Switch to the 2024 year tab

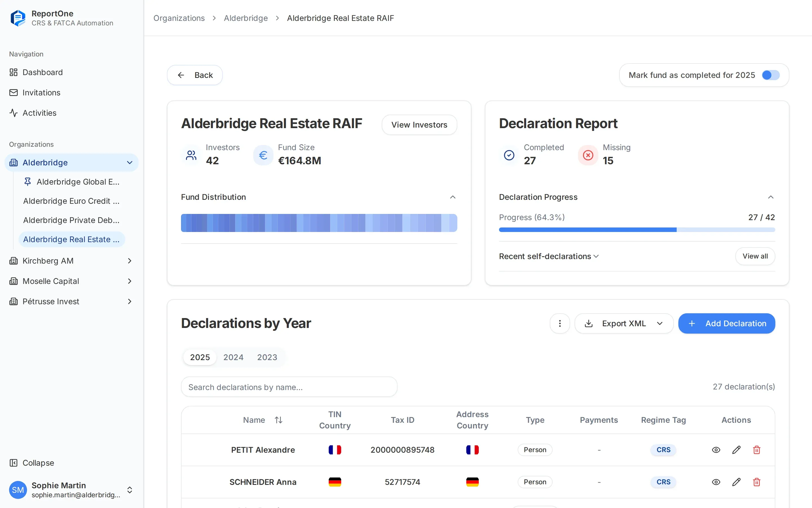tap(233, 357)
